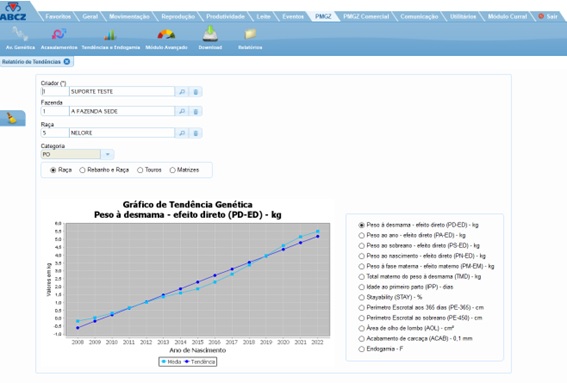The image size is (567, 383).
Task: Expand the Categoria dropdown arrow
Action: click(107, 154)
